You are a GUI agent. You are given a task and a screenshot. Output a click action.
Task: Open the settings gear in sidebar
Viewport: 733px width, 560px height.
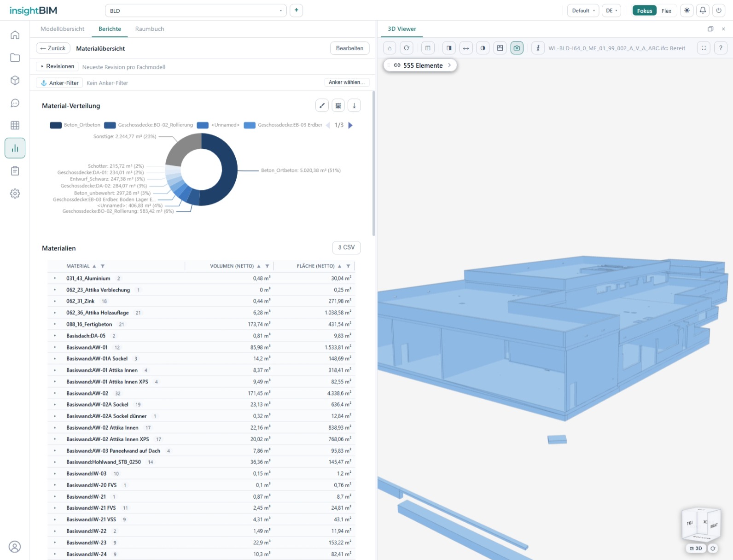coord(15,193)
